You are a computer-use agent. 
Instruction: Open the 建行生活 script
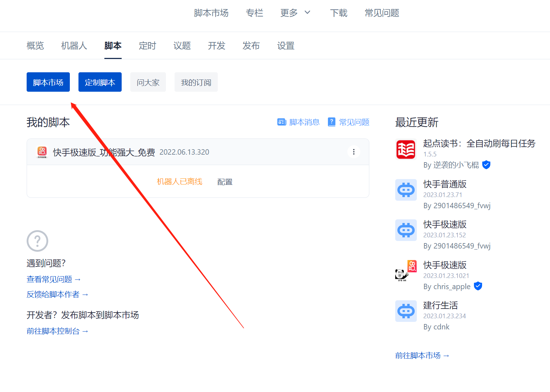[x=441, y=305]
